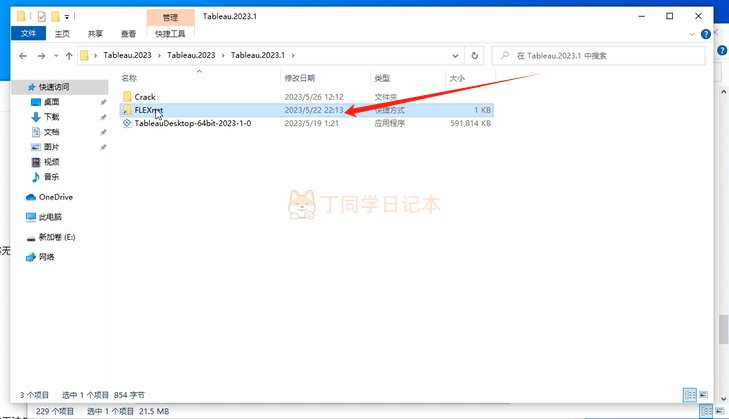Expand chevron after Tableau.2023.1 breadcrumb
This screenshot has height=419, width=729.
pyautogui.click(x=293, y=55)
